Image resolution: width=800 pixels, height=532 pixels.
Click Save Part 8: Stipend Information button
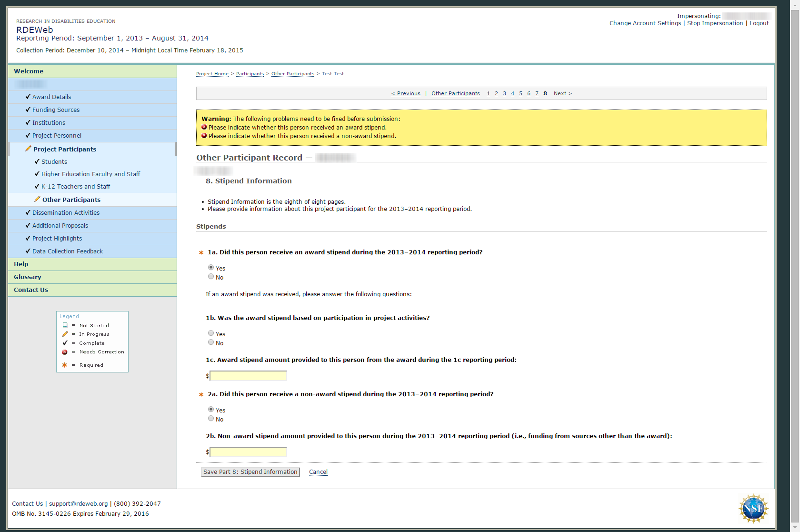coord(250,472)
